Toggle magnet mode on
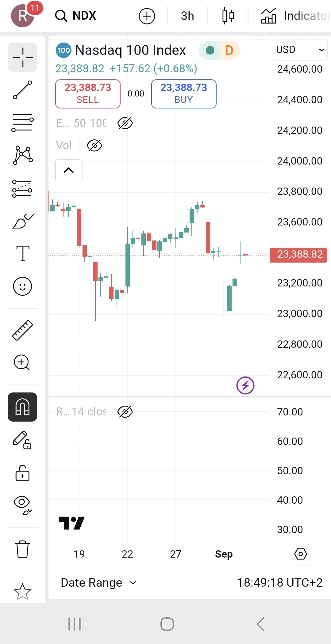 coord(22,407)
